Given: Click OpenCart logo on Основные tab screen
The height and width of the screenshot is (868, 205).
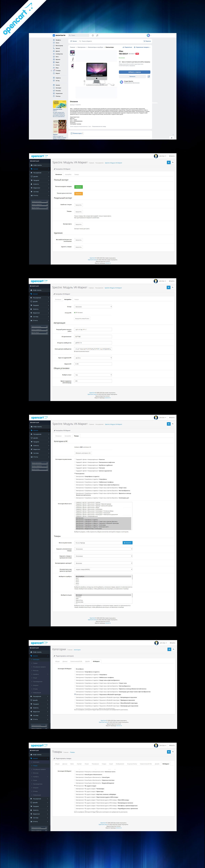Looking at the screenshot, I should [x=39, y=156].
